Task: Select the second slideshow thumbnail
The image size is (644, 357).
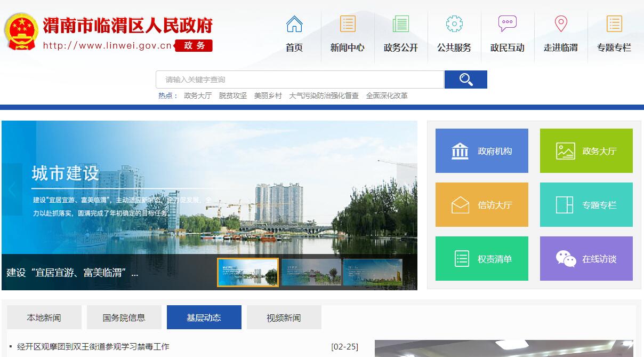Action: [x=311, y=272]
